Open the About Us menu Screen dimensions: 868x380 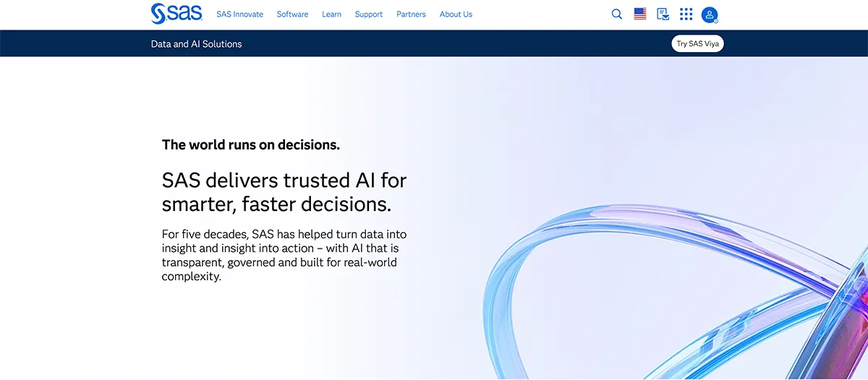[x=456, y=14]
